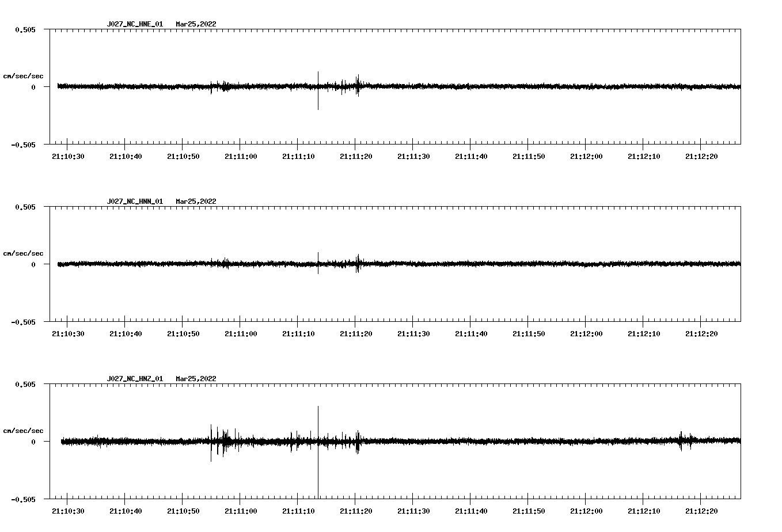
Task: Click the cm/sec/sec unit label of HNZ plot
Action: point(24,431)
